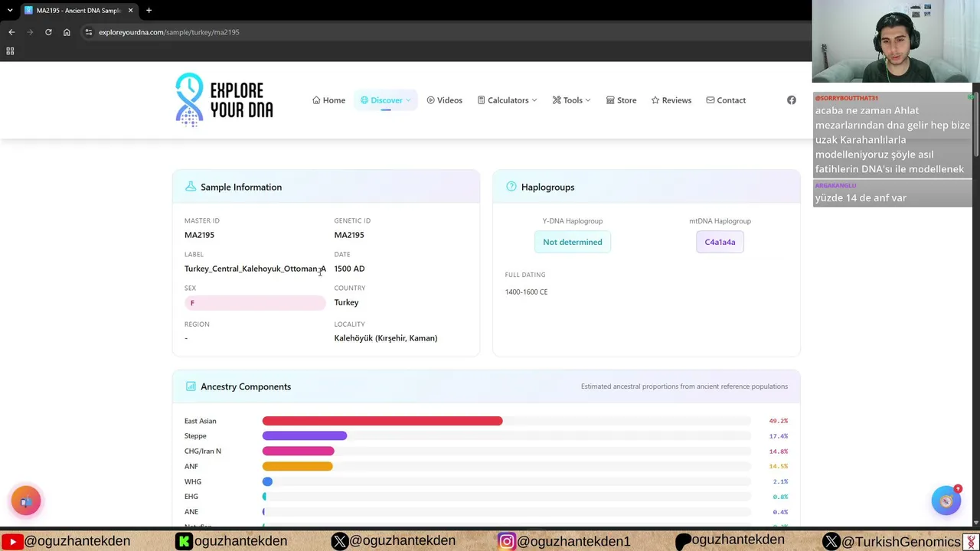Select the Turkey country value
Screen dimensions: 980x551
(346, 302)
